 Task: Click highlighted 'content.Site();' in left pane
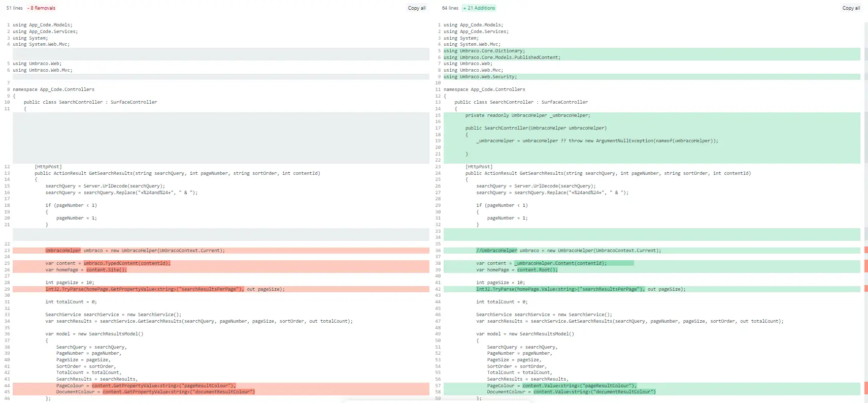pos(107,270)
